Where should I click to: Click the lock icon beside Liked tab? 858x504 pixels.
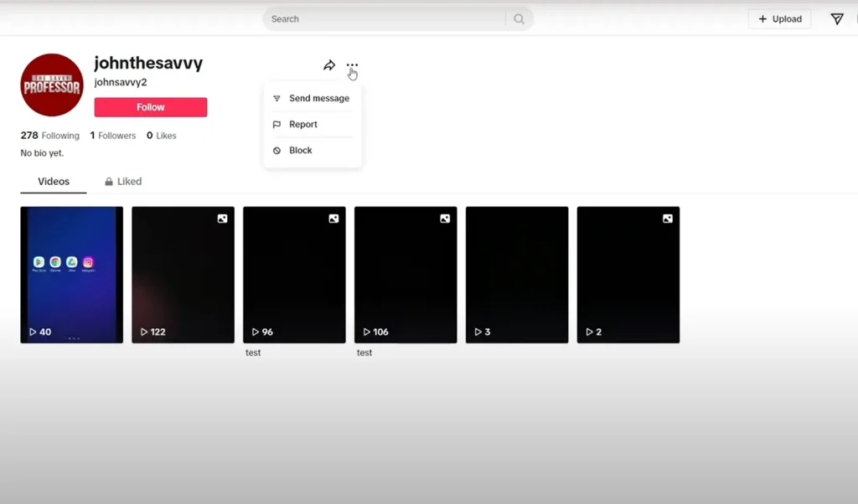(108, 181)
